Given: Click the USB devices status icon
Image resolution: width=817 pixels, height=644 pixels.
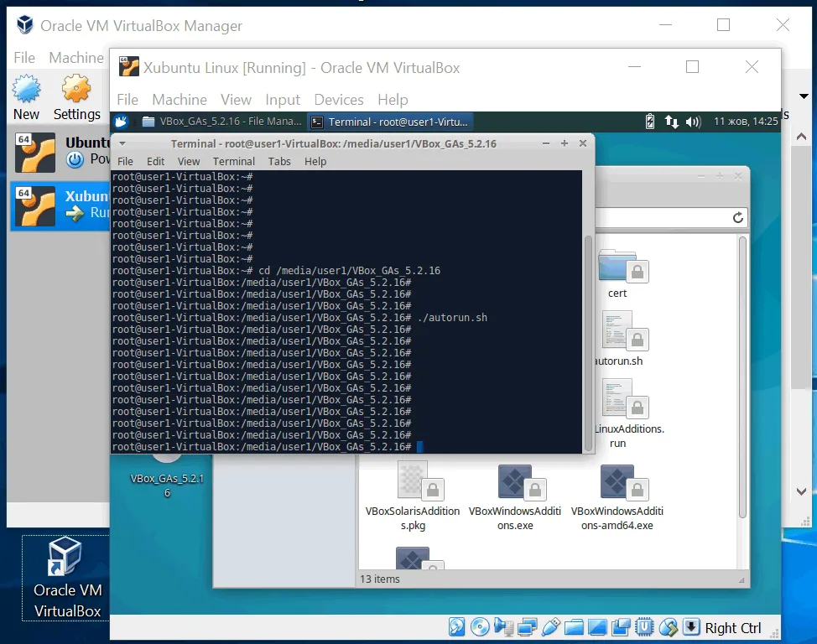Looking at the screenshot, I should coord(551,627).
